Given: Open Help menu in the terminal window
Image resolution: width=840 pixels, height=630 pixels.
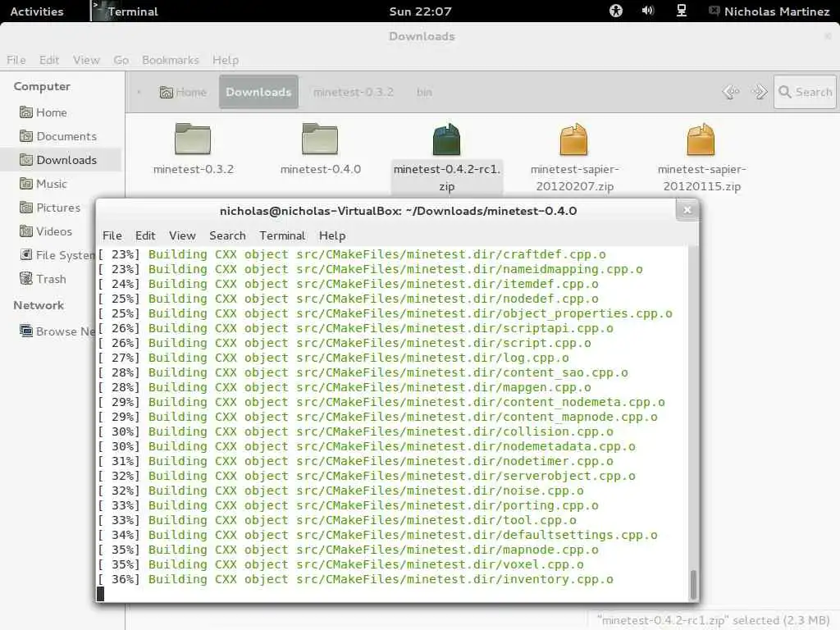Looking at the screenshot, I should pyautogui.click(x=332, y=235).
